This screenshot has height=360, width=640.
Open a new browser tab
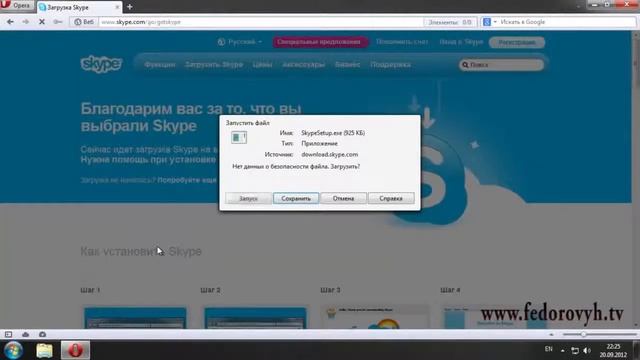(129, 7)
